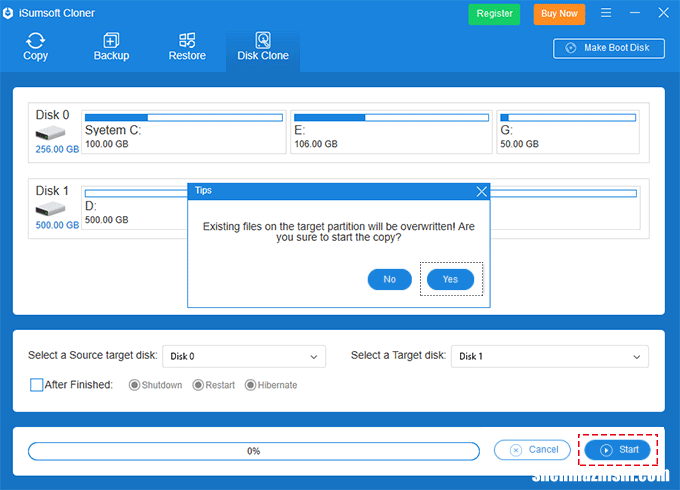Open the target disk dropdown
This screenshot has height=490, width=680.
click(x=549, y=356)
